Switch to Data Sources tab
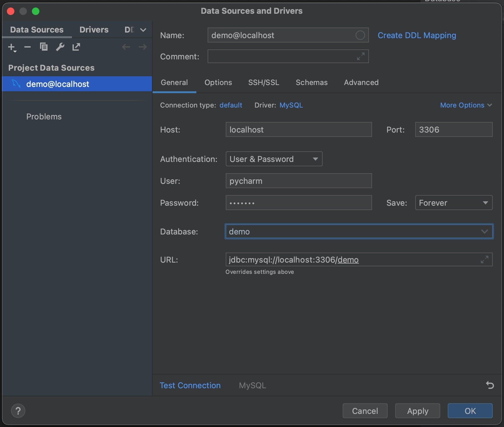The height and width of the screenshot is (427, 504). [x=37, y=30]
